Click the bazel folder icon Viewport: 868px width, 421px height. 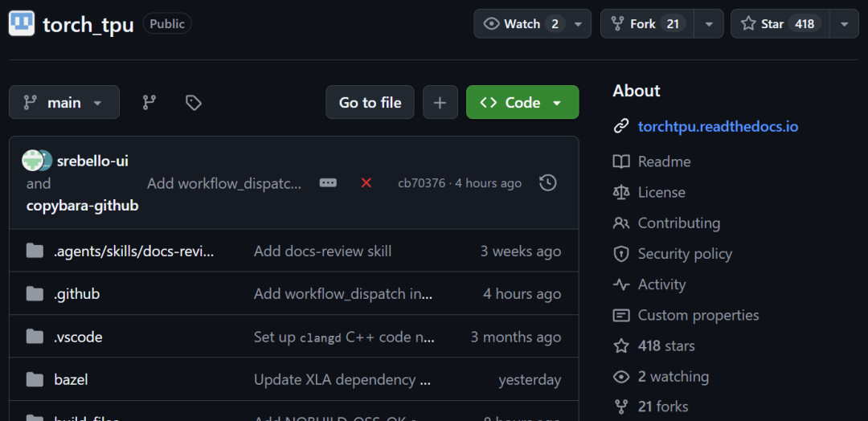[35, 379]
